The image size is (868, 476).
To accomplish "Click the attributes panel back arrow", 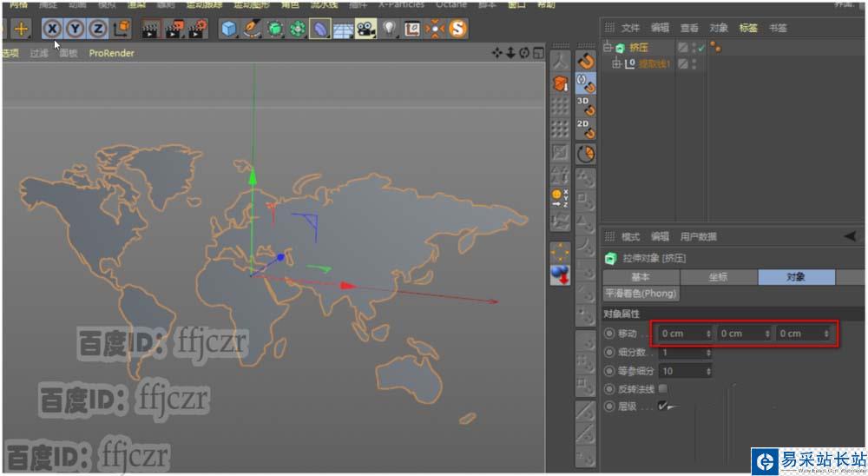I will (x=850, y=236).
